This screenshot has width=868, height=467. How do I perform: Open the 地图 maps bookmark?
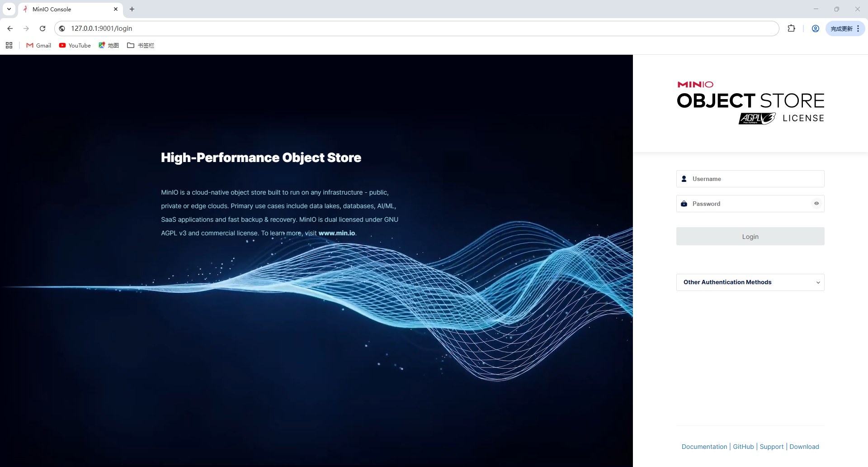109,45
